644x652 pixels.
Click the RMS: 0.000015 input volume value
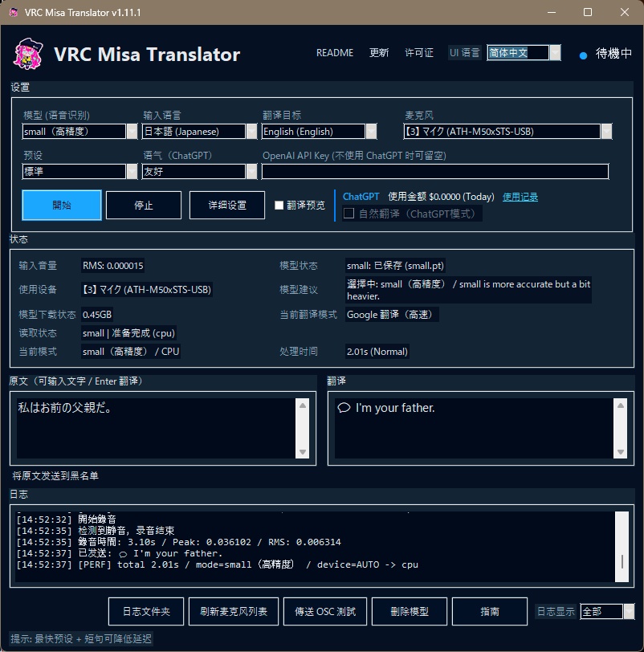coord(112,266)
